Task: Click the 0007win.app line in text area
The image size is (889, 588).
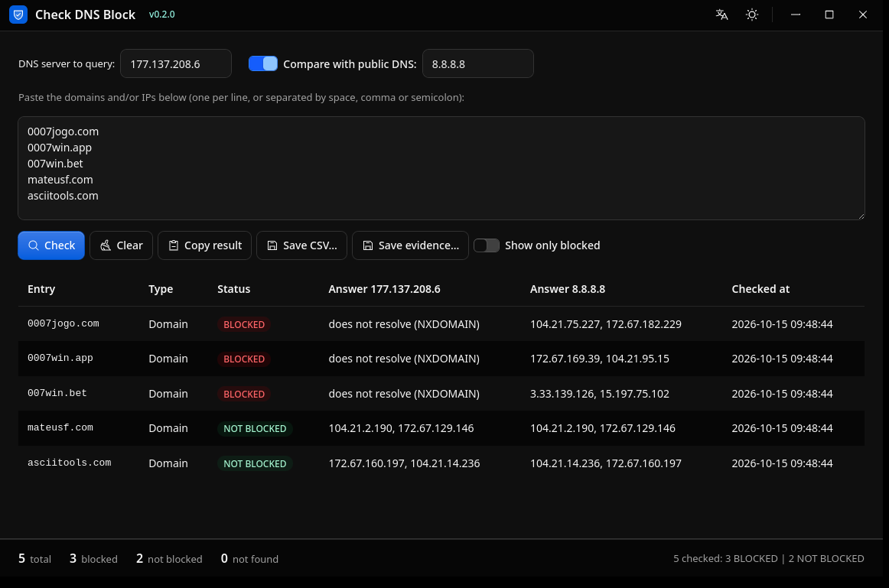Action: 60,148
